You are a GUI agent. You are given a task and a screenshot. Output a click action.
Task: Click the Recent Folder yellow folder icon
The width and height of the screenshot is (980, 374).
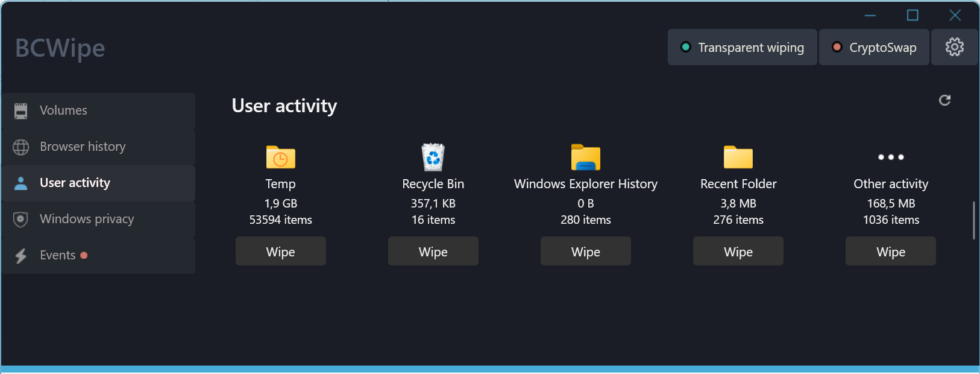tap(738, 157)
